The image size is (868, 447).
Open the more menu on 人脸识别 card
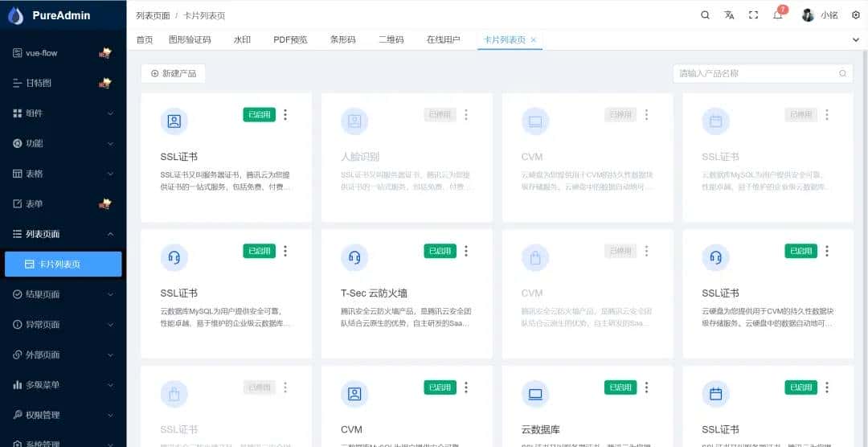click(466, 115)
